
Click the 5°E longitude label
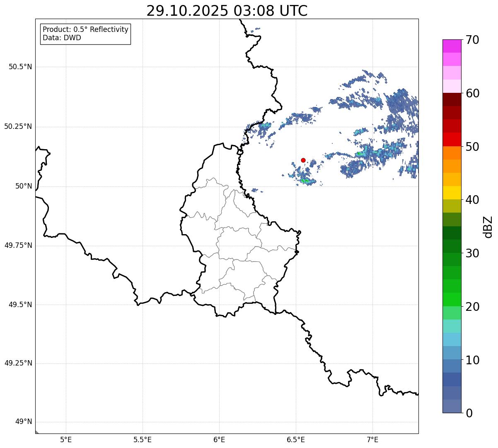66,440
